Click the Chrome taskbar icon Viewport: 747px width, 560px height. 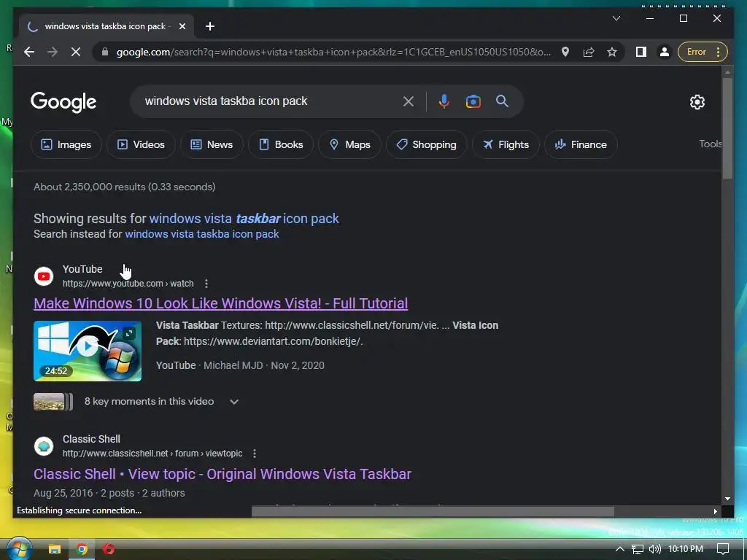(x=82, y=550)
